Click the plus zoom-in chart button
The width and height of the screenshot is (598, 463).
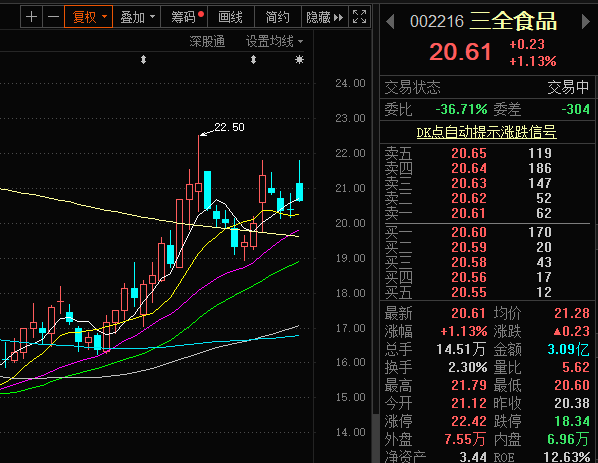coord(31,17)
